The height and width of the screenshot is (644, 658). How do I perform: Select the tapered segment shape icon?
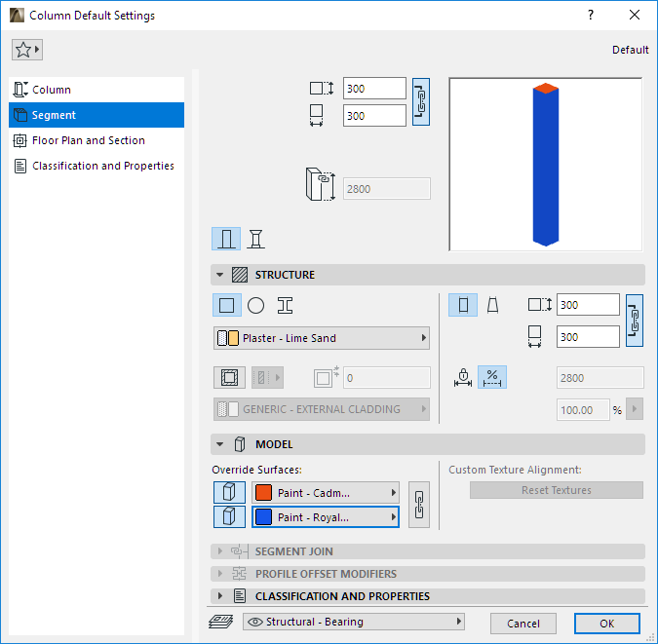point(492,305)
